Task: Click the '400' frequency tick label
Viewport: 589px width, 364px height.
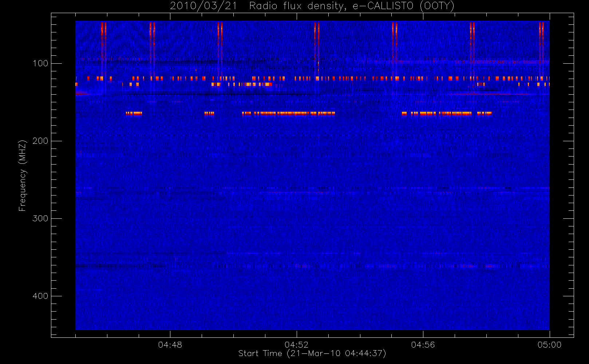Action: click(40, 296)
